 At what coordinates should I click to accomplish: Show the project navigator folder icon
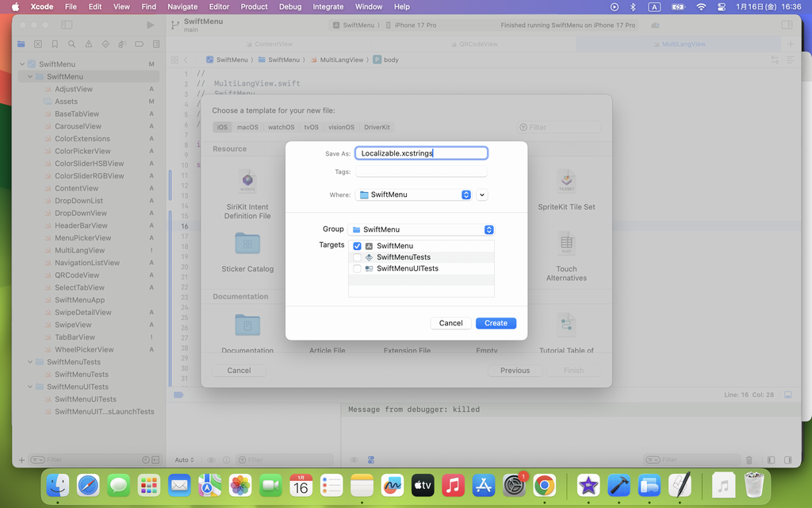(x=21, y=44)
